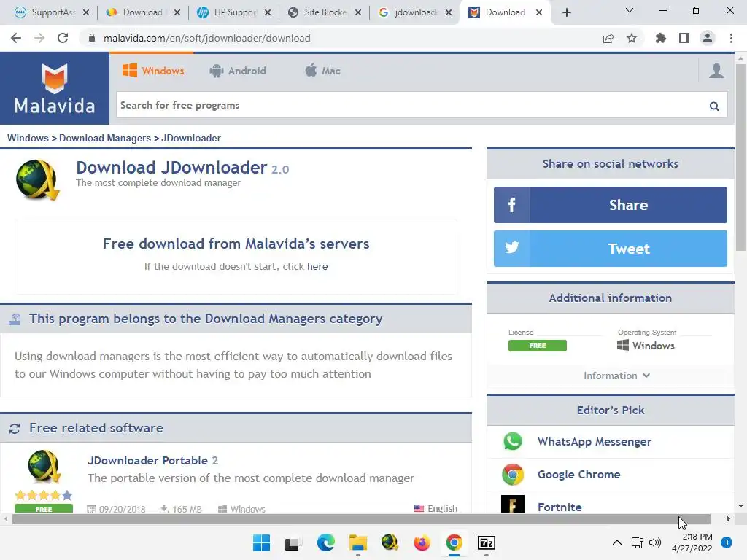747x560 pixels.
Task: Close the Site Blocker tab
Action: coord(358,12)
